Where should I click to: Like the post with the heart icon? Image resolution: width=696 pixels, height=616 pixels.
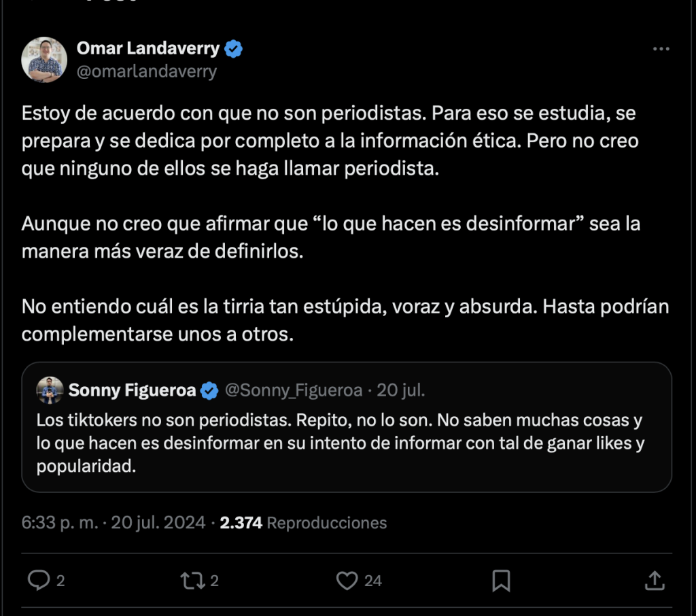pyautogui.click(x=347, y=580)
